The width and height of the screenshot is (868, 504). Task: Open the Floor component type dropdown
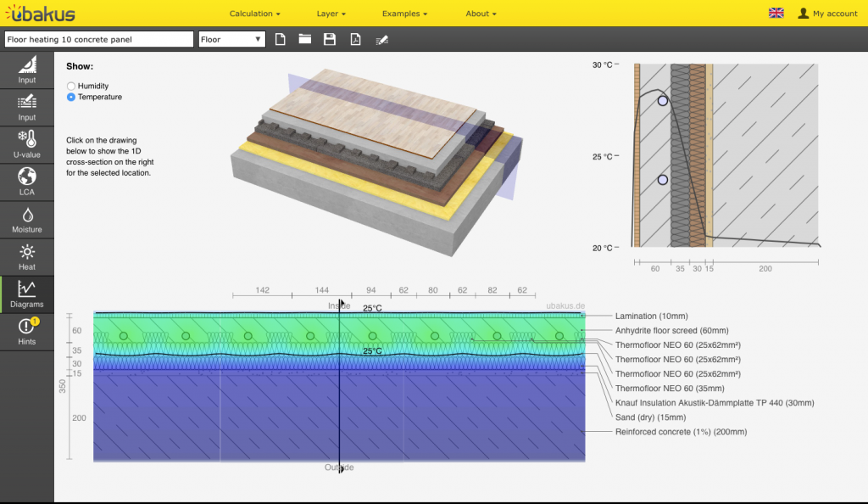231,39
